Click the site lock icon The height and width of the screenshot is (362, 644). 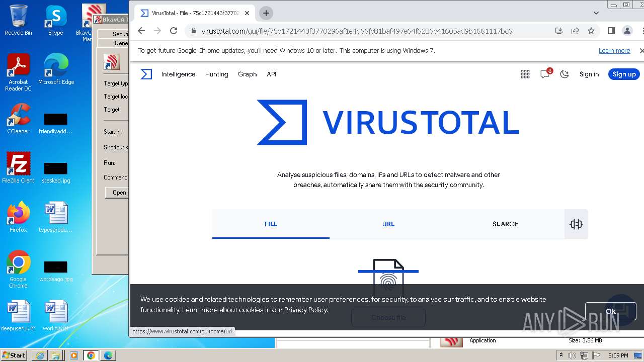[193, 31]
